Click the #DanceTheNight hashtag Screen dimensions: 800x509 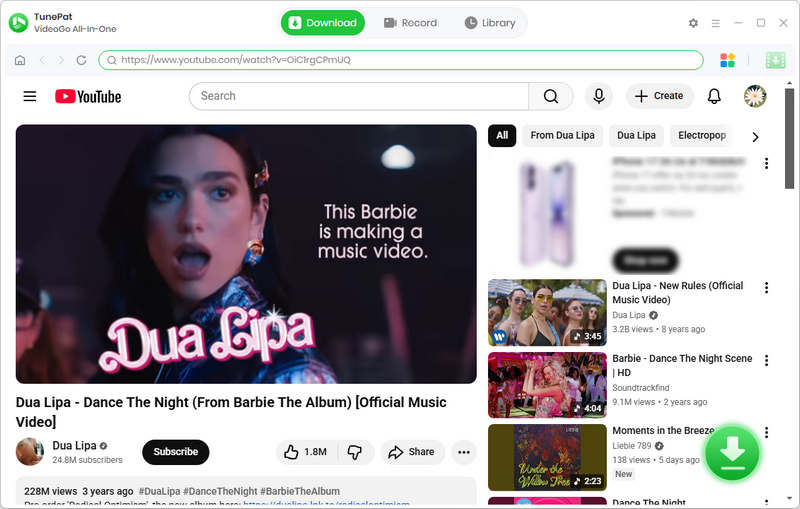[x=220, y=491]
